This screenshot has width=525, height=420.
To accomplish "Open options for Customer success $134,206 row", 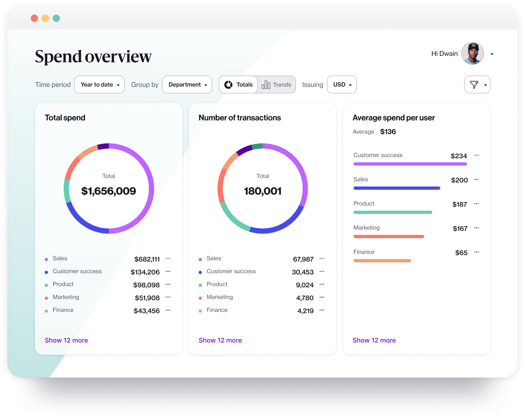I will (168, 271).
